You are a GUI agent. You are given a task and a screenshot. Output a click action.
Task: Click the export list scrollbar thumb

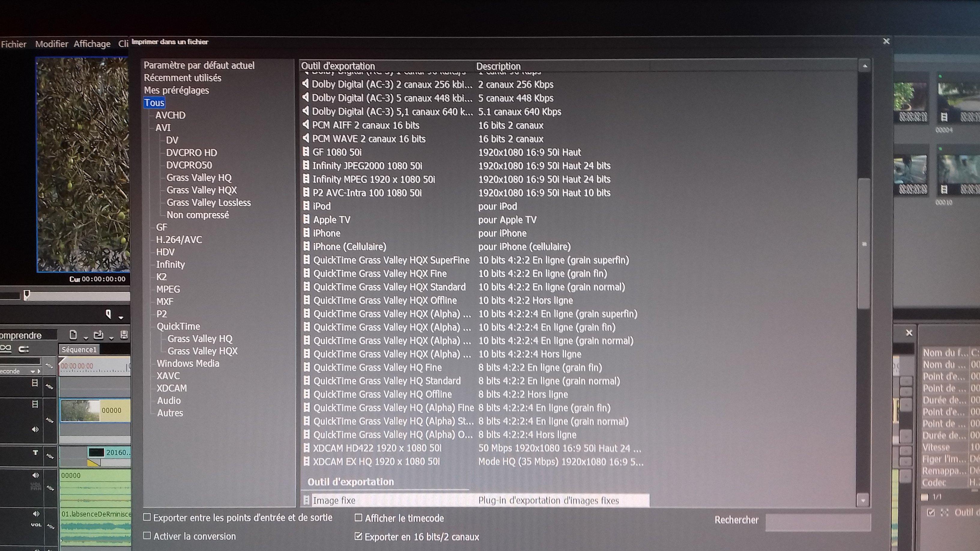pyautogui.click(x=864, y=244)
